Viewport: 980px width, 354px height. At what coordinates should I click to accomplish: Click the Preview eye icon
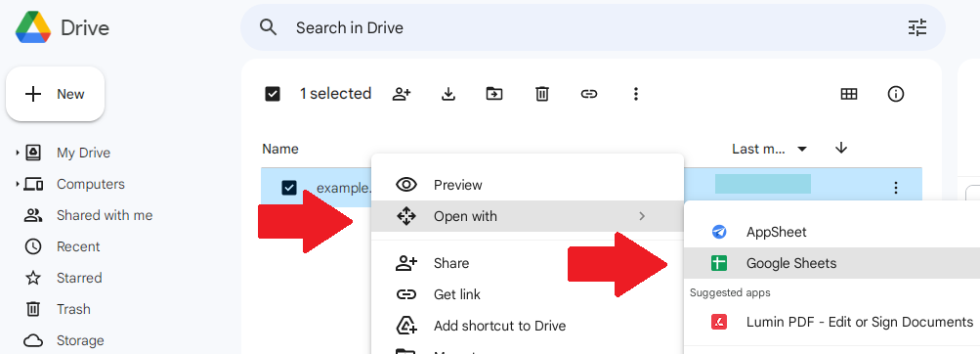tap(406, 185)
